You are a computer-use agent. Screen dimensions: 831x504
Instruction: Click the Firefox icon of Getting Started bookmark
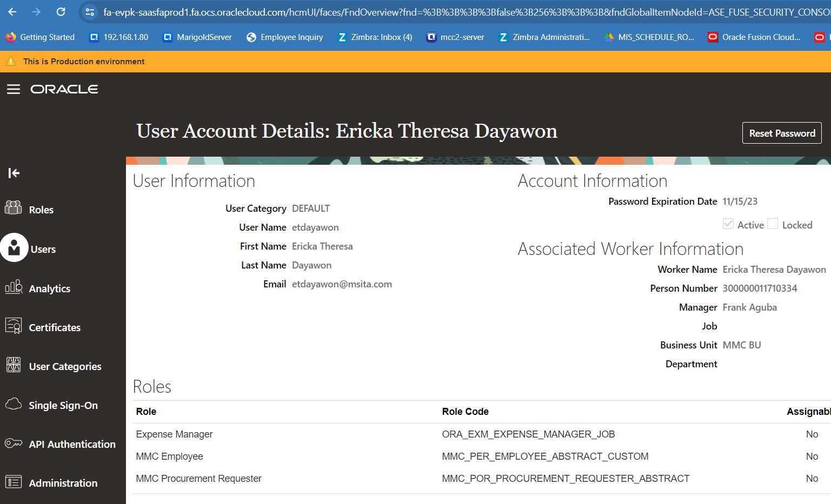[11, 37]
